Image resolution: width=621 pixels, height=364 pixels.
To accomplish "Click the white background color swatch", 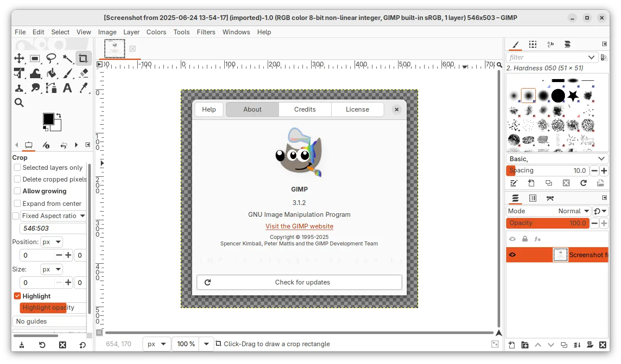I will tap(57, 127).
